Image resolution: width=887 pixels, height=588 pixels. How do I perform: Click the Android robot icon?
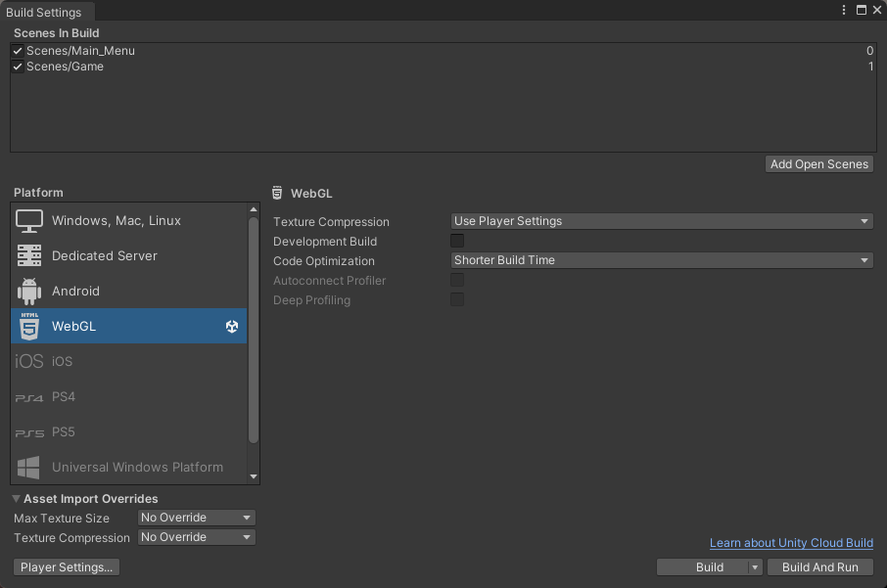29,292
